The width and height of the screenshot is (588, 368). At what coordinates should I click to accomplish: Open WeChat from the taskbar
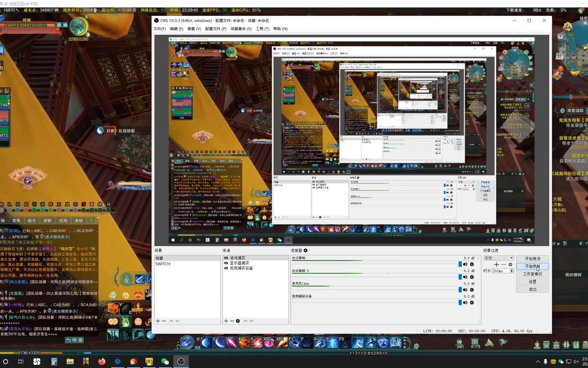[165, 362]
